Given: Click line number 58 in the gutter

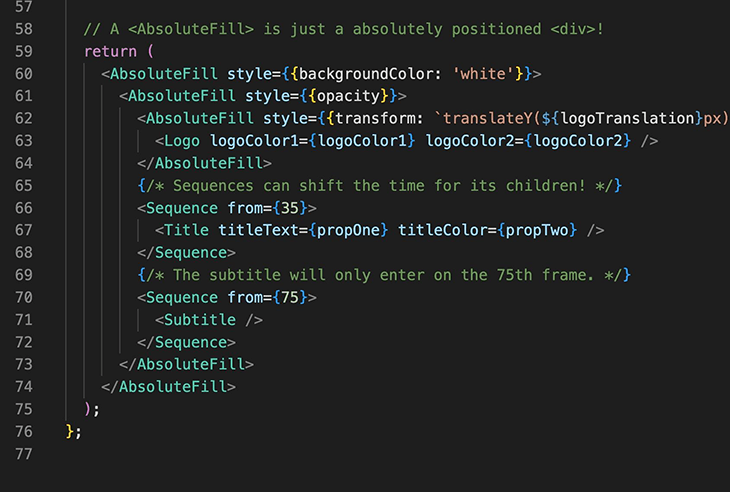Looking at the screenshot, I should 24,30.
